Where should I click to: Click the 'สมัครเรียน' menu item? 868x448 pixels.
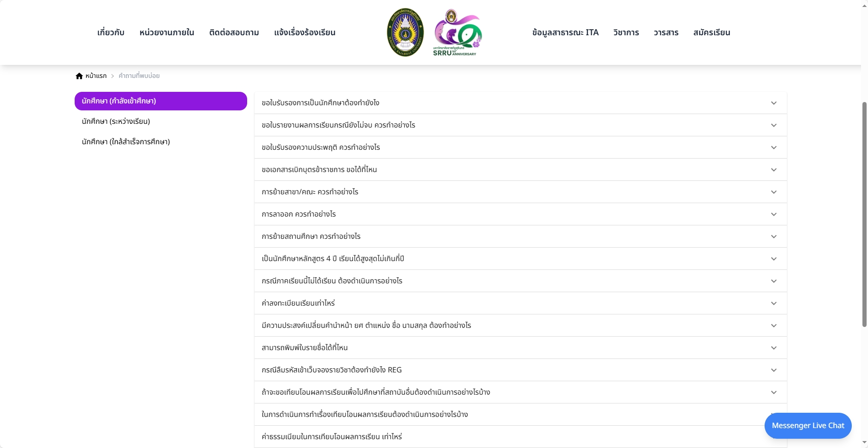712,32
